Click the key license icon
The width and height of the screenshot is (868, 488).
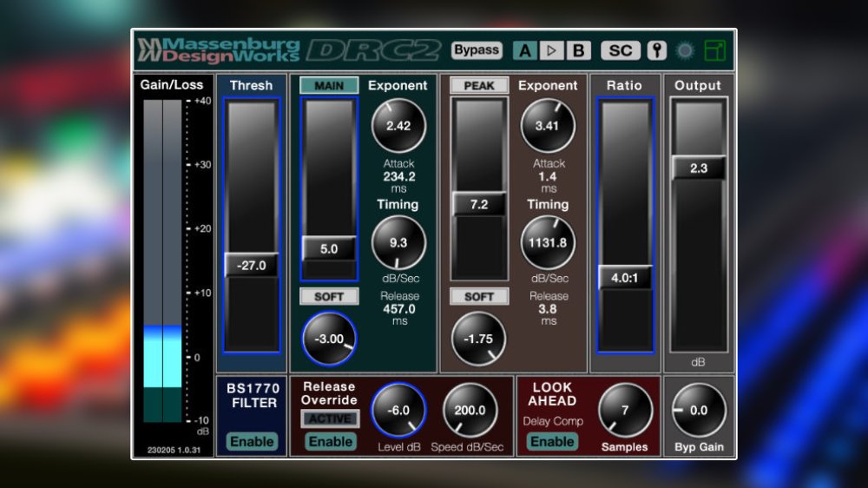click(656, 50)
